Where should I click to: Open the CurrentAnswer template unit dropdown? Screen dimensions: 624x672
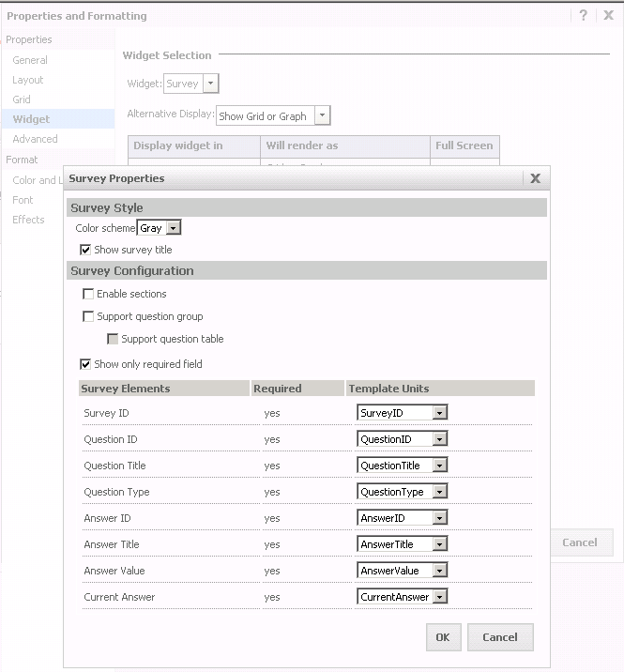tap(439, 597)
